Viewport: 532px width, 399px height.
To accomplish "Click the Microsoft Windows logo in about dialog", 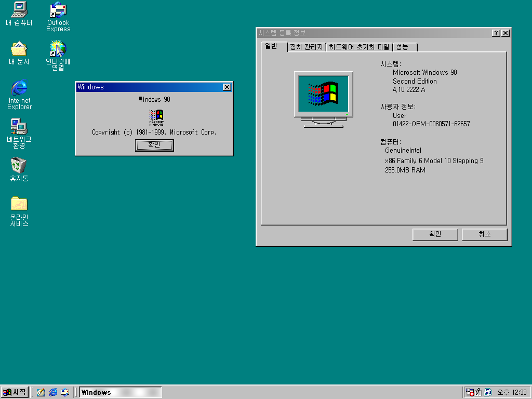I will 156,117.
